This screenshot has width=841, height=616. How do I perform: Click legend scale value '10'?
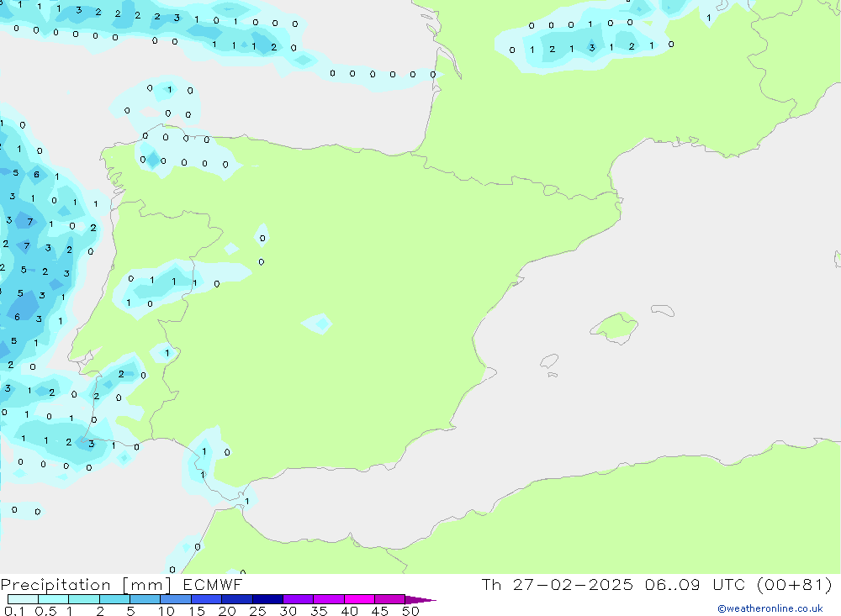[167, 611]
